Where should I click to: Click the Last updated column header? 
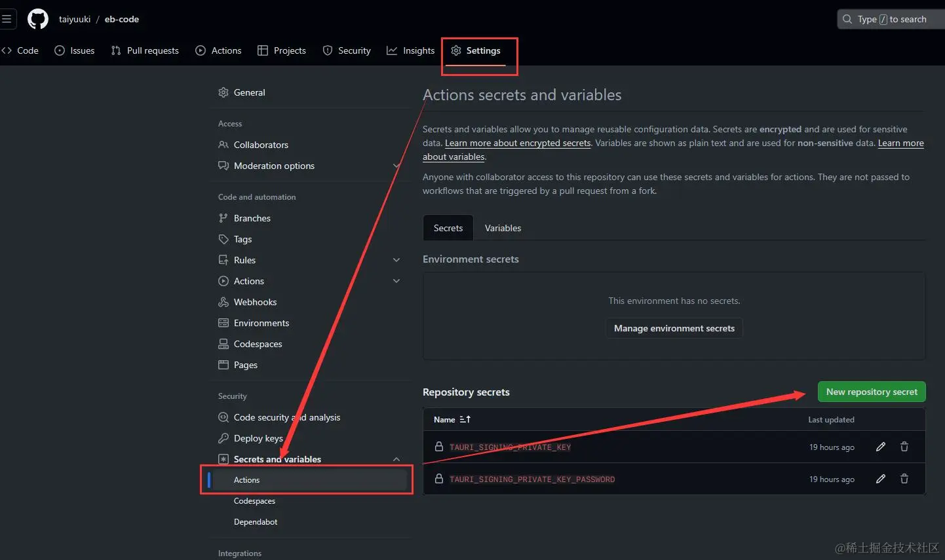[x=831, y=419]
